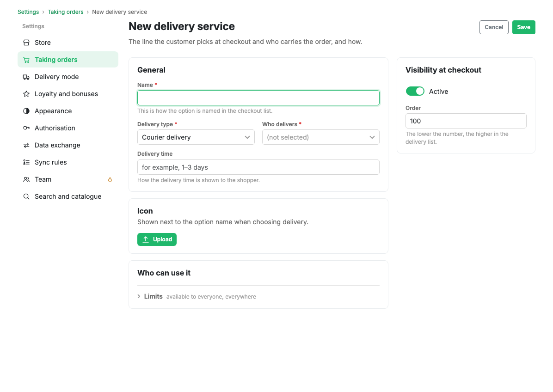Click the Order number field showing 100
Image resolution: width=553 pixels, height=392 pixels.
(466, 121)
